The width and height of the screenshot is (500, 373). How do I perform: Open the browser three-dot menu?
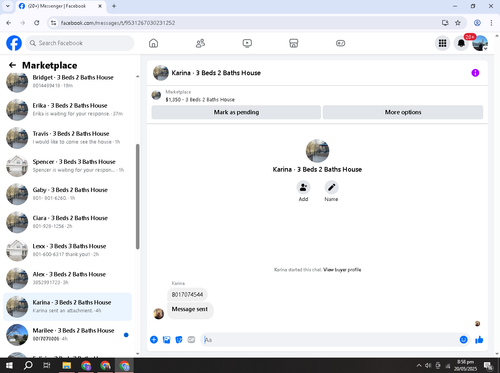pyautogui.click(x=491, y=23)
